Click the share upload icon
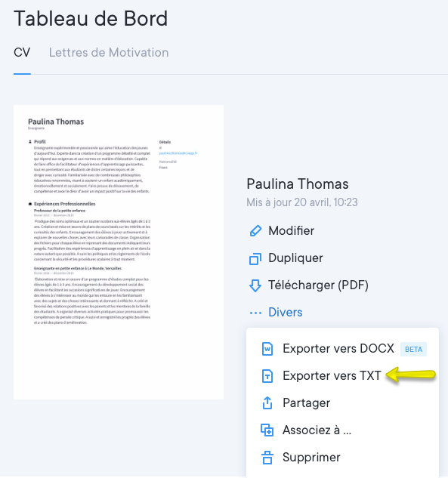The height and width of the screenshot is (478, 448). [267, 402]
